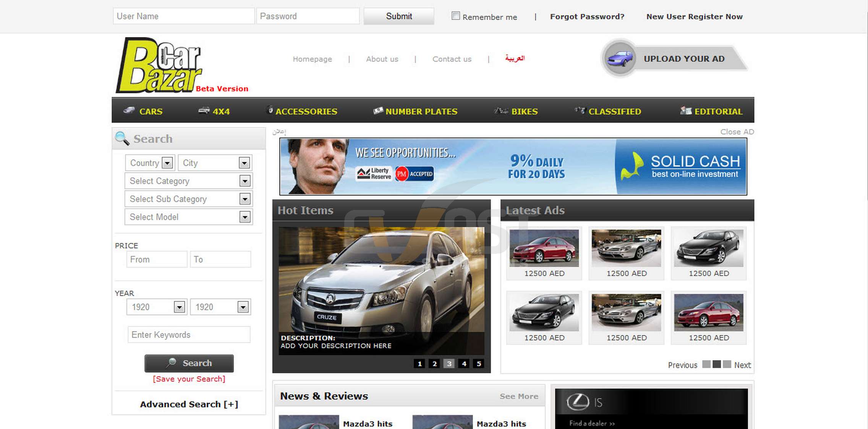The width and height of the screenshot is (868, 429).
Task: Click the UPLOAD YOUR AD button
Action: click(675, 58)
